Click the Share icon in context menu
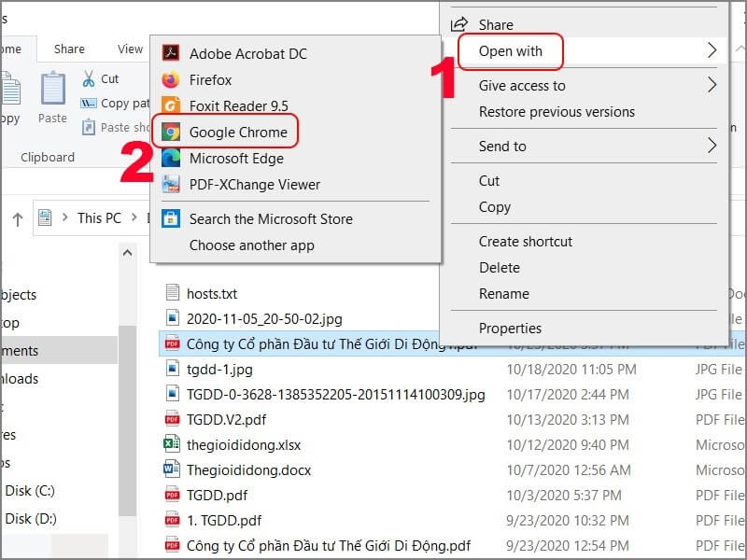This screenshot has width=747, height=560. [x=459, y=24]
